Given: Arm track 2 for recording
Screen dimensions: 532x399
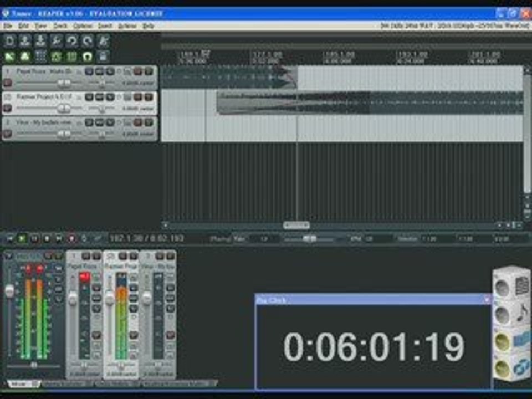Looking at the screenshot, I should [x=7, y=108].
